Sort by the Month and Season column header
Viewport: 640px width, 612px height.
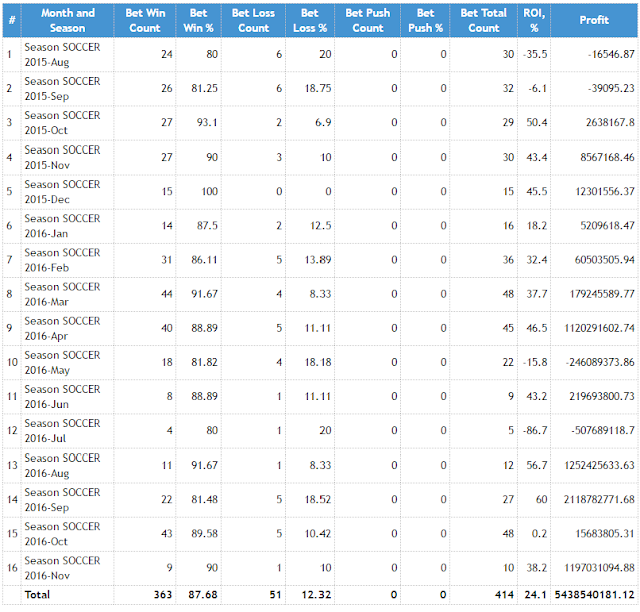point(67,20)
